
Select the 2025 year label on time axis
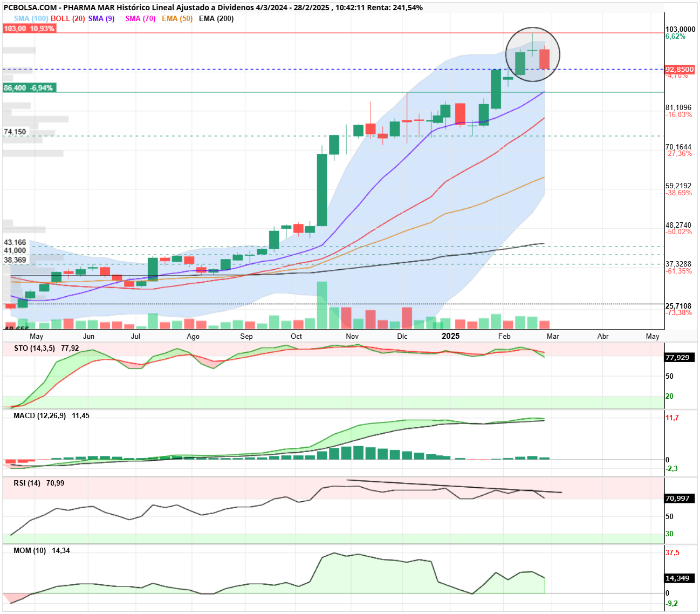click(451, 336)
